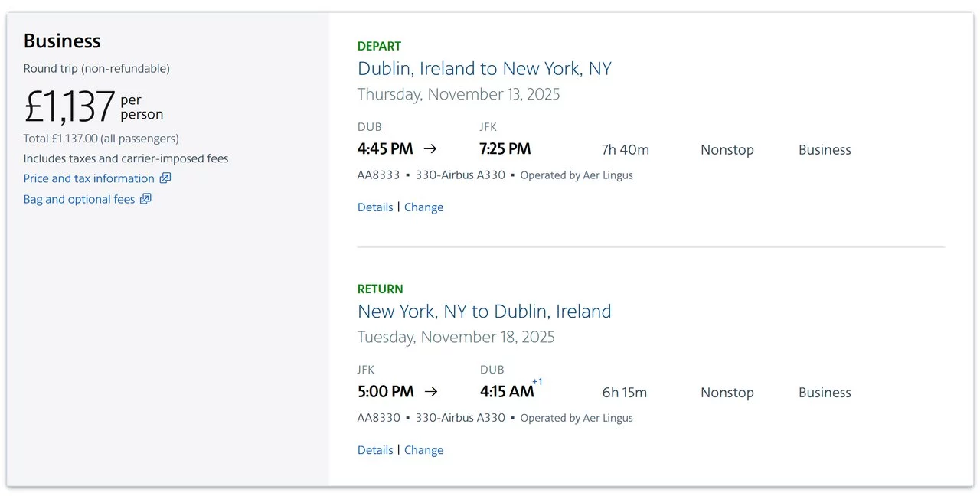Change the departing Dublin to New York flight
980x496 pixels.
pyautogui.click(x=423, y=207)
